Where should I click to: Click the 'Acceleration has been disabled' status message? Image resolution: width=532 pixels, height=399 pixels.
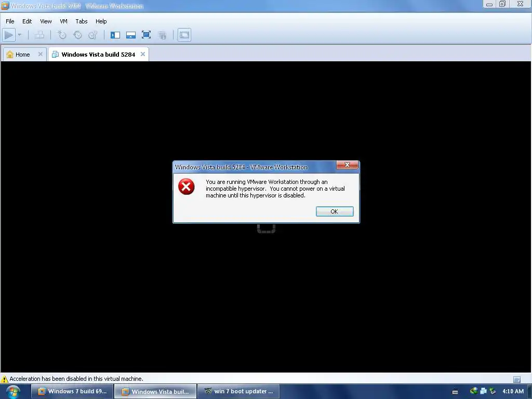76,379
